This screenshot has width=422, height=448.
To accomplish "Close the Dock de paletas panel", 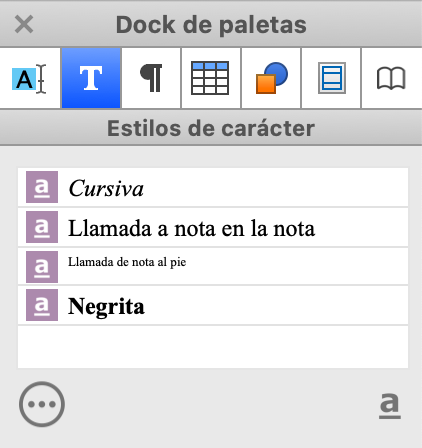I will click(x=24, y=24).
